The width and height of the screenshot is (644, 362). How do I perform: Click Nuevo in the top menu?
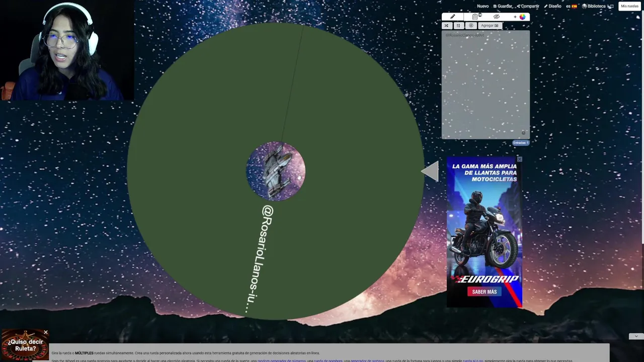[x=482, y=6]
